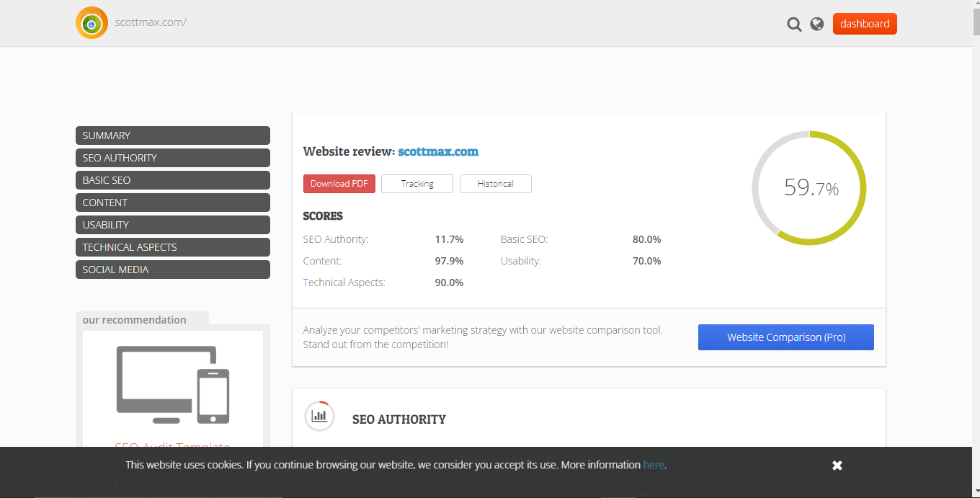Click the Download PDF button
Viewport: 980px width, 498px height.
pyautogui.click(x=339, y=184)
